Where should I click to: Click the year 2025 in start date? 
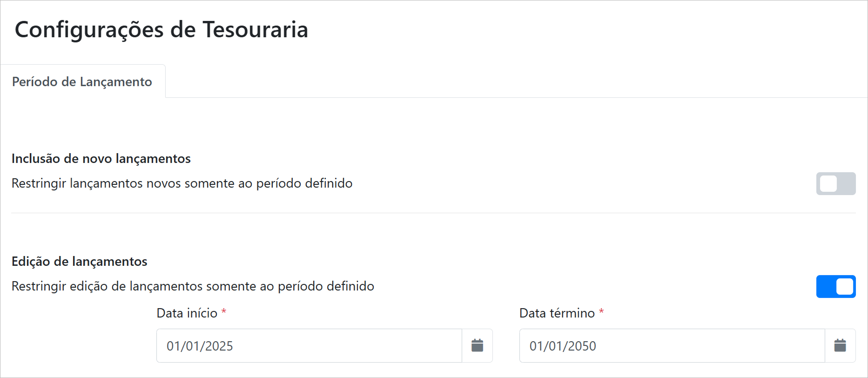pos(219,346)
